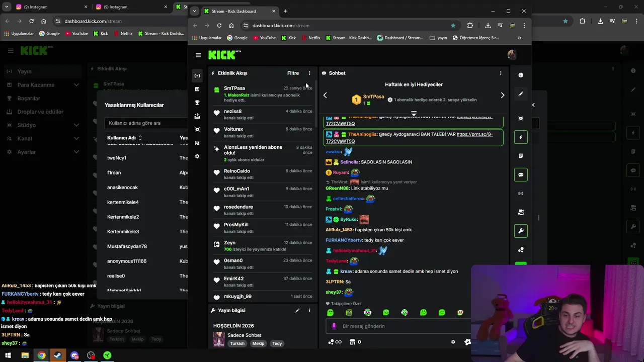Viewport: 644px width, 362px height.
Task: Edit Yayın bilgisi with the pencil icon
Action: tap(297, 310)
